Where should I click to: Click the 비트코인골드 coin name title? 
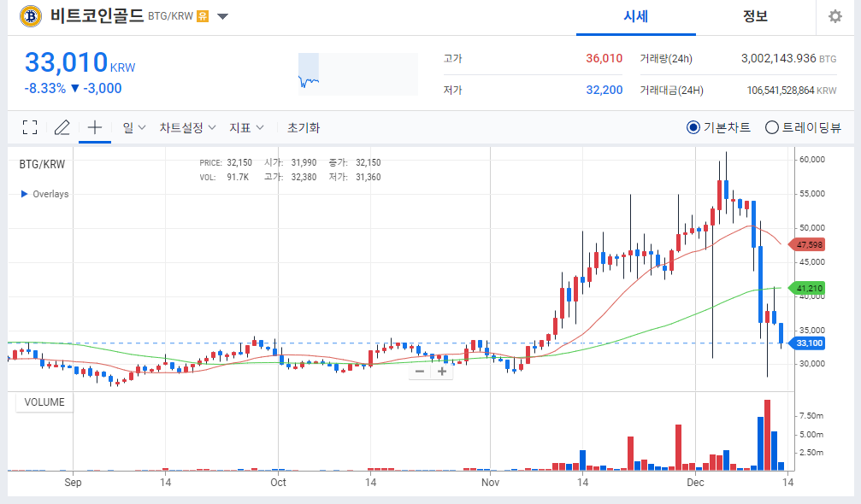(x=97, y=15)
